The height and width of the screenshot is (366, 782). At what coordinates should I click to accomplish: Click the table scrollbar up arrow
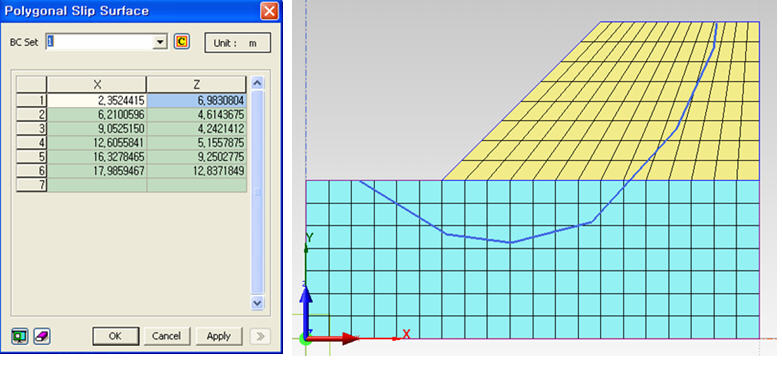(257, 83)
